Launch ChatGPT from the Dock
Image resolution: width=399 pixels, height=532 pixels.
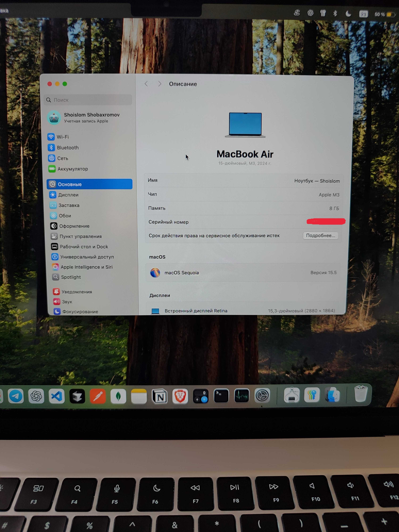36,396
